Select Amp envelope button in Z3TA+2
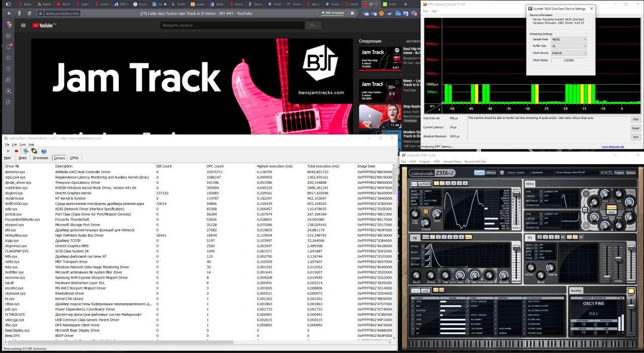This screenshot has height=353, width=644. (468, 237)
